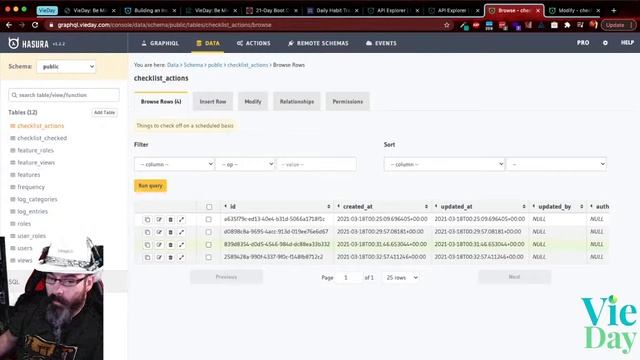This screenshot has height=360, width=640.
Task: Switch to the Daily Habit browser tab
Action: pos(333,11)
